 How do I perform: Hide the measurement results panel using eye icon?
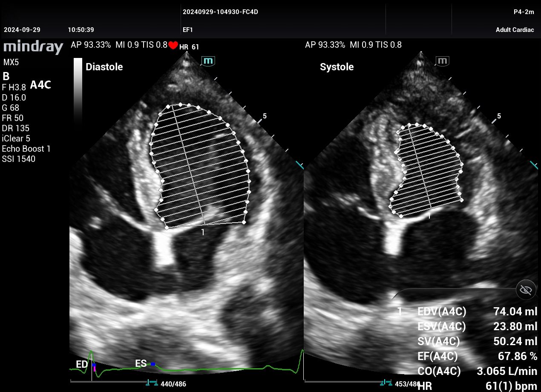pyautogui.click(x=526, y=290)
